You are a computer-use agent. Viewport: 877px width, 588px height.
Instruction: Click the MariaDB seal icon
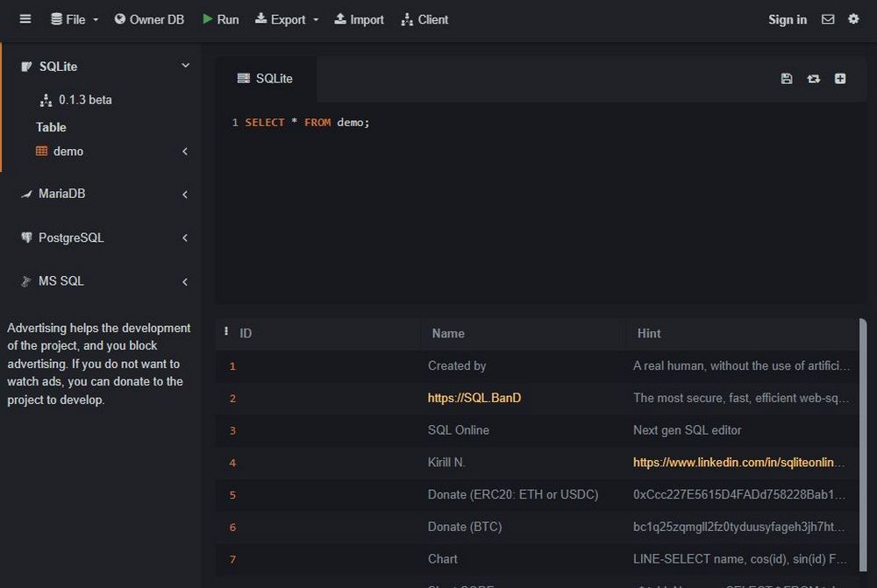tap(26, 194)
